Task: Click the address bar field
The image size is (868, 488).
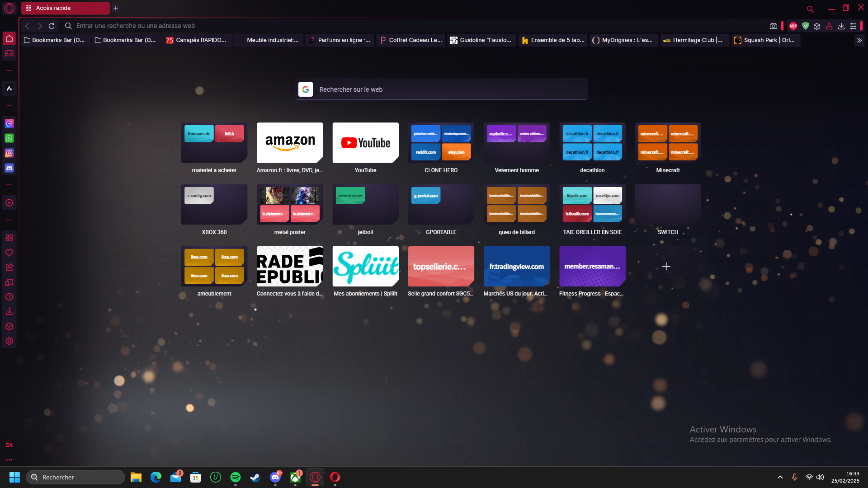Action: click(414, 26)
